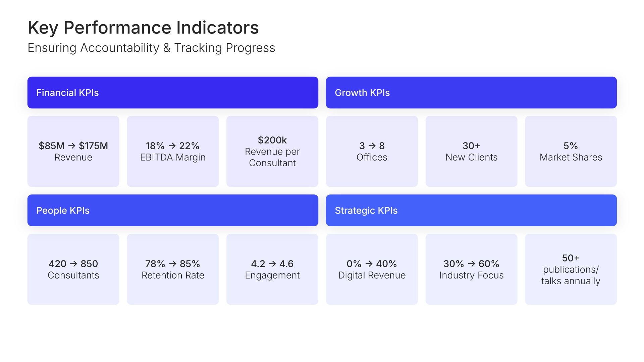This screenshot has width=644, height=362.
Task: Click the Revenue per Consultant card
Action: [272, 152]
